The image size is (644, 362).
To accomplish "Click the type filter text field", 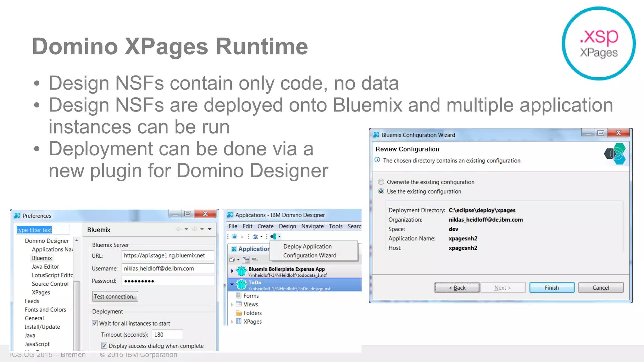I will point(43,230).
